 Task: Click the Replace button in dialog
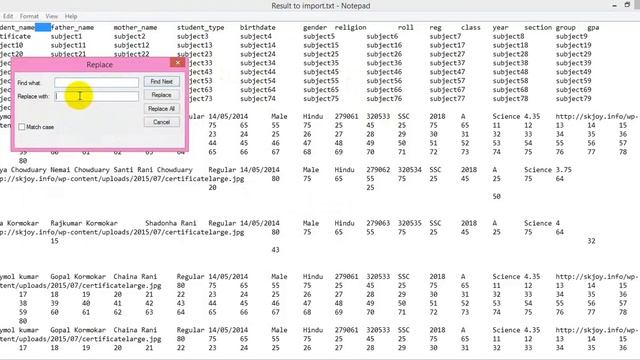tap(162, 95)
